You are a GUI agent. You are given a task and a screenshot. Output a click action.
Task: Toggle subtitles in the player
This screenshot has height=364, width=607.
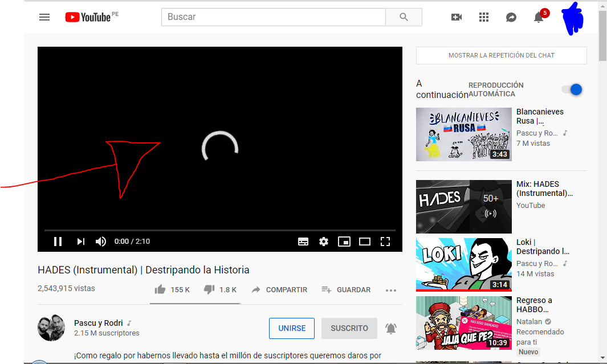303,242
